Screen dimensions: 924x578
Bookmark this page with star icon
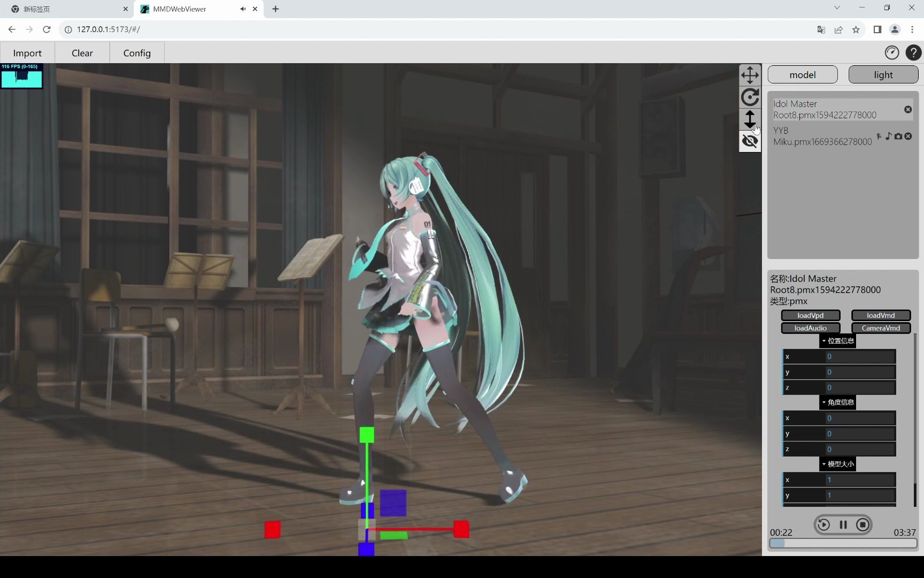[x=856, y=29]
